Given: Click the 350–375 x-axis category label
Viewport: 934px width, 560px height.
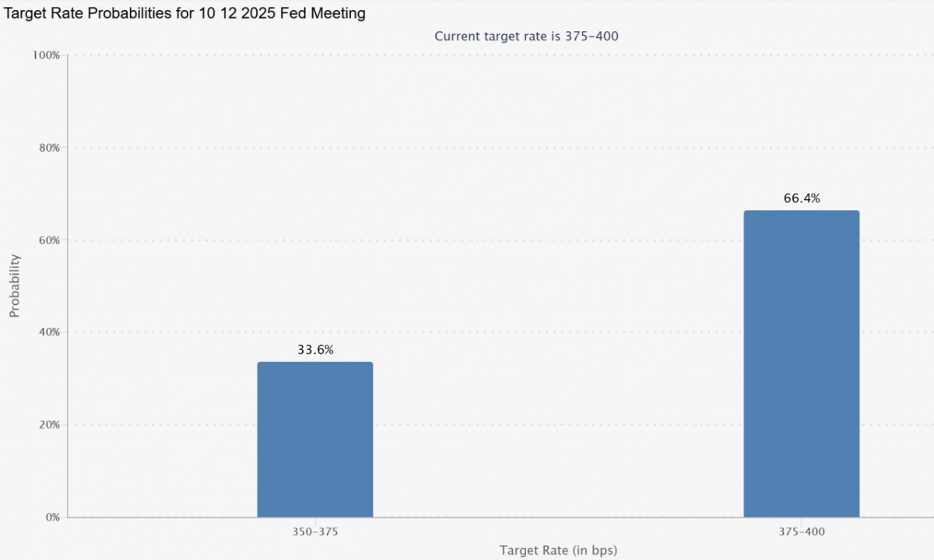Looking at the screenshot, I should [315, 532].
